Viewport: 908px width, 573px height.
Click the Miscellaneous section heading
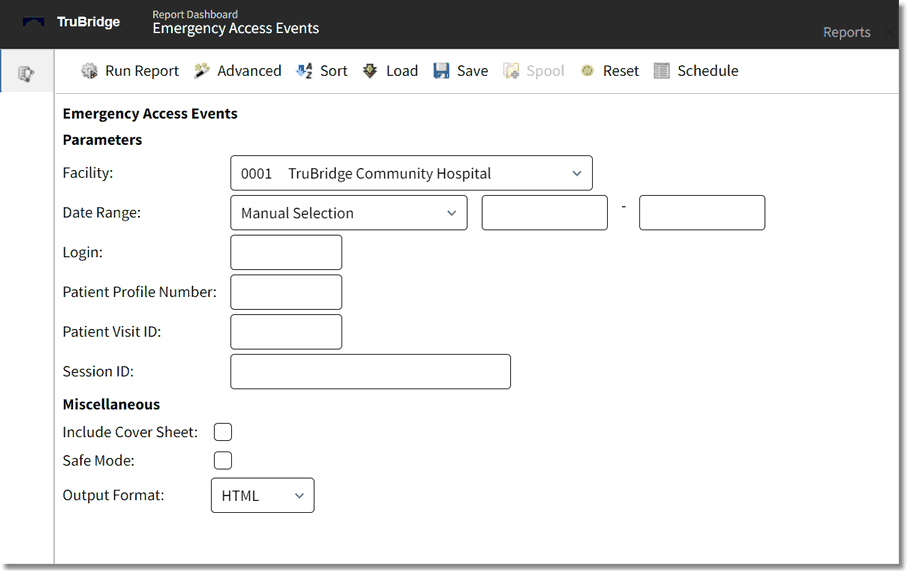click(111, 404)
